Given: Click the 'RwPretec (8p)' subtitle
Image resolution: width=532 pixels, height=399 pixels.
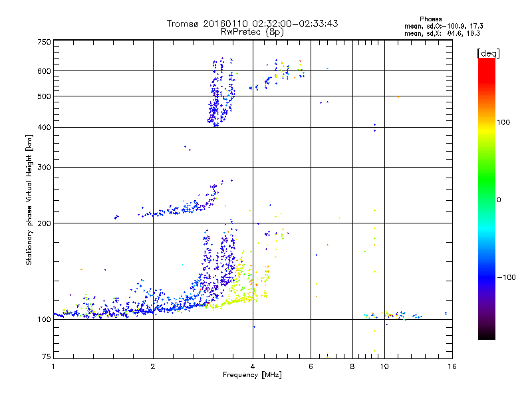Looking at the screenshot, I should coord(252,32).
